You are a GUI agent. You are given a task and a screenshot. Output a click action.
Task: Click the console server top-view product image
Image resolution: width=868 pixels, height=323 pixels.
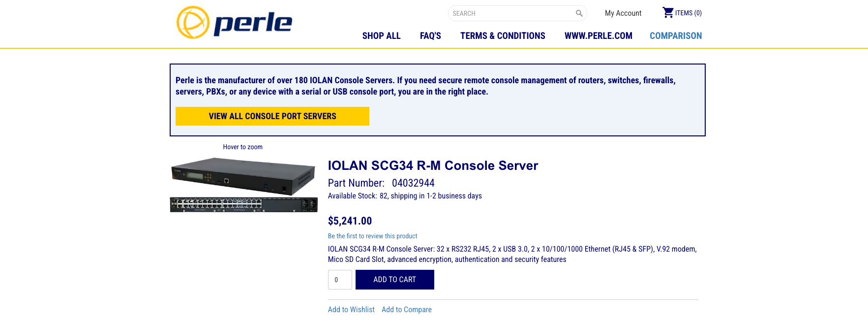point(243,175)
